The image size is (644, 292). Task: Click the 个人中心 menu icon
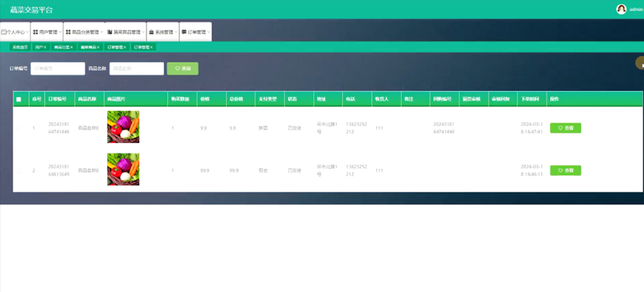4,32
